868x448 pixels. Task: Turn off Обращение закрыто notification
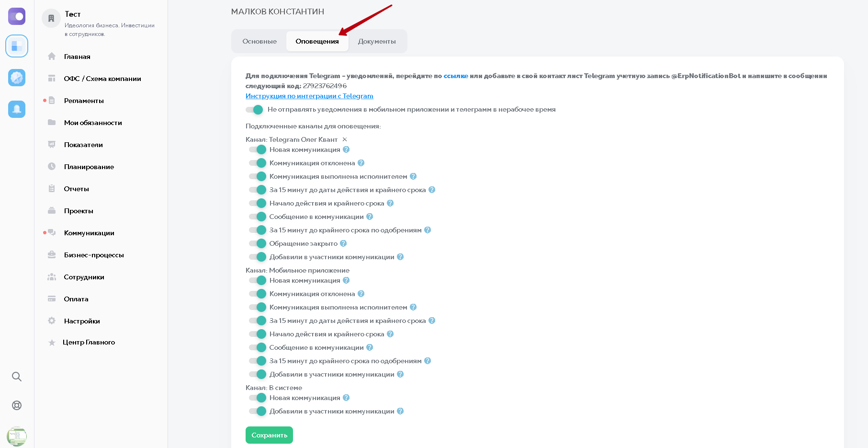[258, 243]
